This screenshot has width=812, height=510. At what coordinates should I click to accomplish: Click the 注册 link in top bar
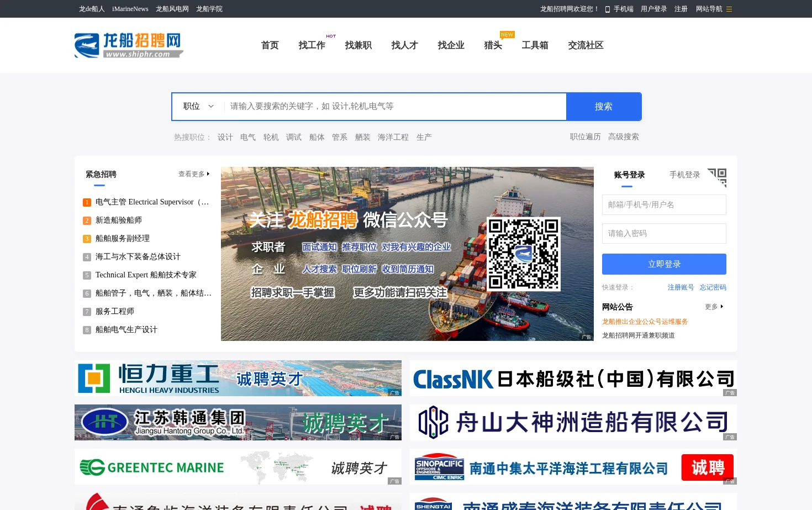click(x=681, y=9)
